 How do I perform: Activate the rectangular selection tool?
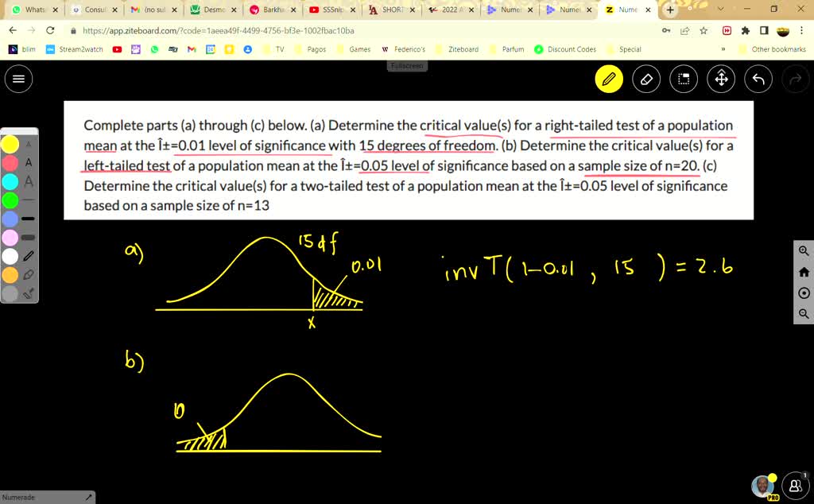pyautogui.click(x=684, y=79)
